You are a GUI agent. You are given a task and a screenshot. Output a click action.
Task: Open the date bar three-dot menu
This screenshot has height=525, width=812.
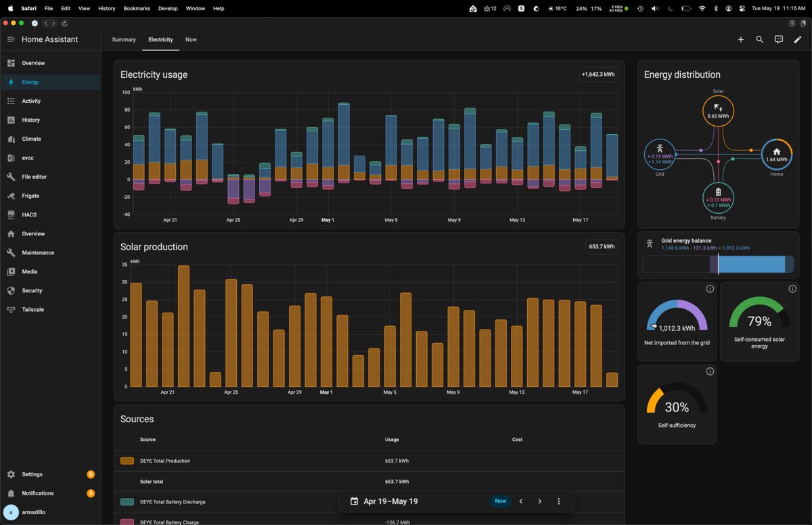pyautogui.click(x=559, y=501)
